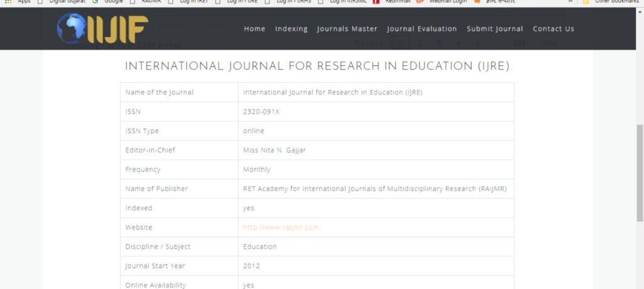Open the http://www.raijmr.com website link

tap(281, 227)
